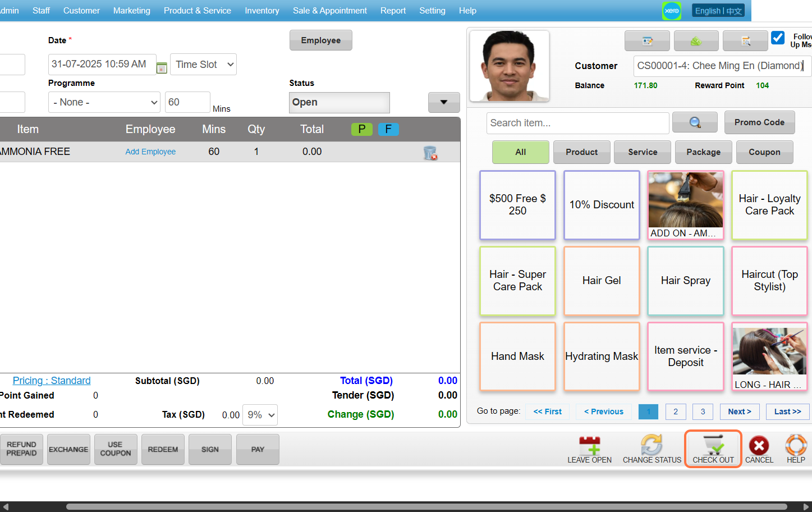Click the horizontal scrollbar at the bottom
The height and width of the screenshot is (512, 812).
coord(426,506)
